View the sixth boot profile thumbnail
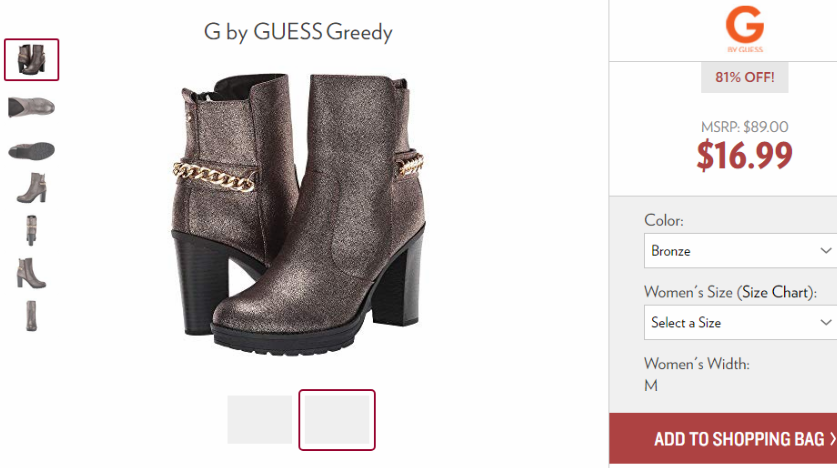 (x=31, y=273)
